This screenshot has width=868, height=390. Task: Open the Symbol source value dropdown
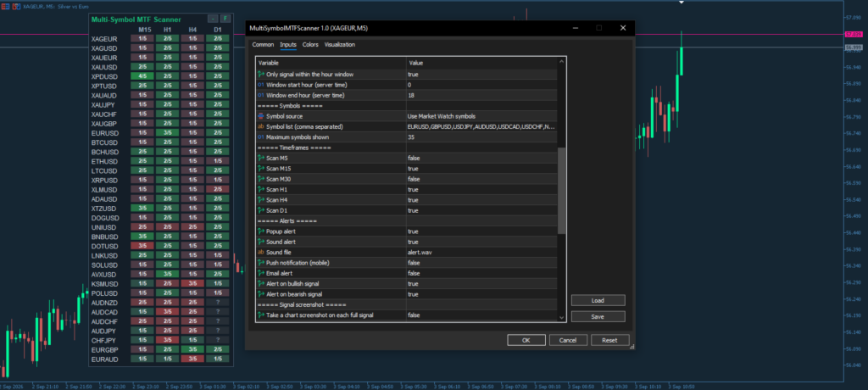pos(481,116)
